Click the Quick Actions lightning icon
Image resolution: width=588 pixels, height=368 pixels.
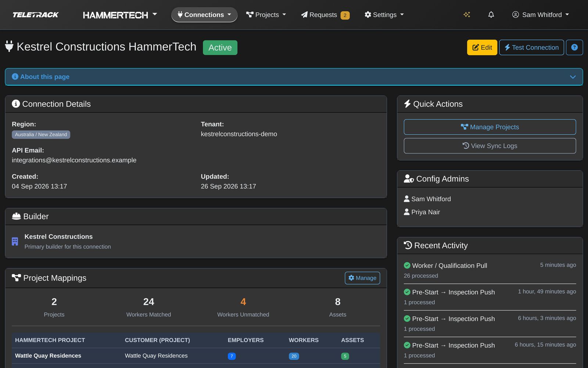[x=407, y=104]
